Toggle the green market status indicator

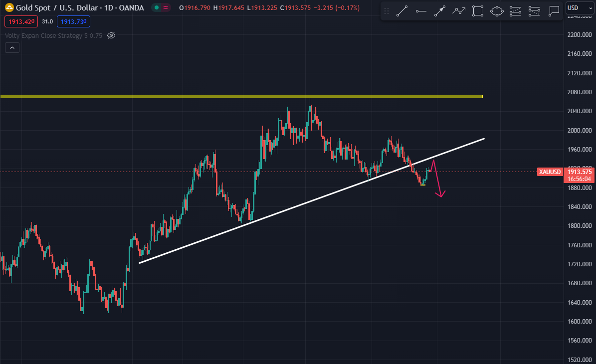point(157,7)
